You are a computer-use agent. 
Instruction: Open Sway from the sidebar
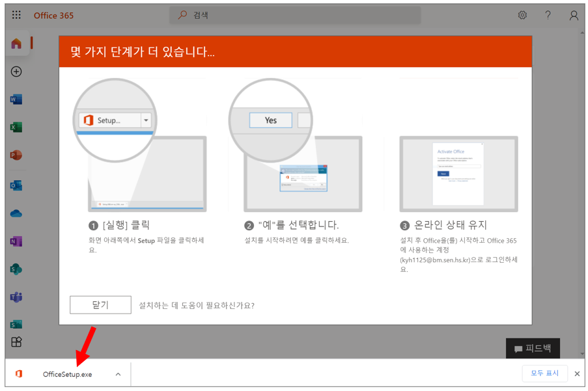click(x=16, y=324)
